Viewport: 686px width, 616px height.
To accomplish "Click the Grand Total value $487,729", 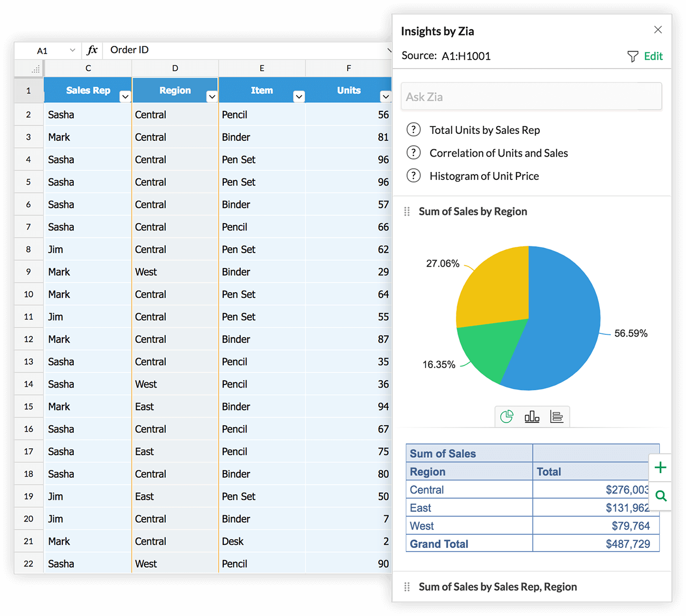I will 628,544.
